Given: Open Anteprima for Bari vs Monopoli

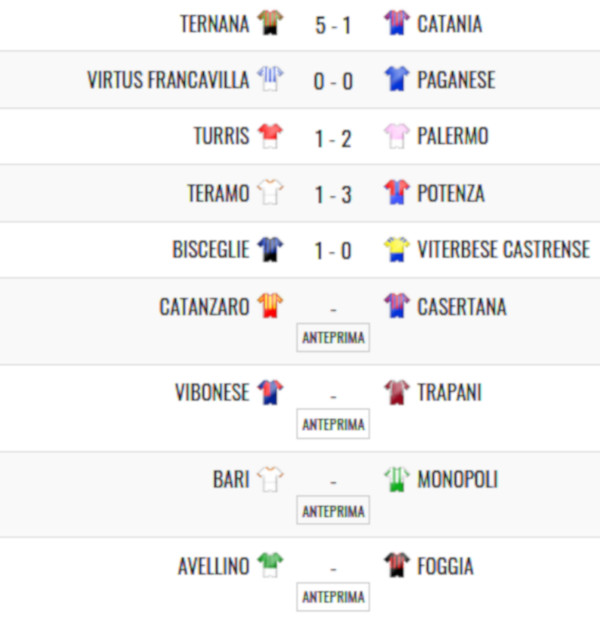Looking at the screenshot, I should point(333,511).
